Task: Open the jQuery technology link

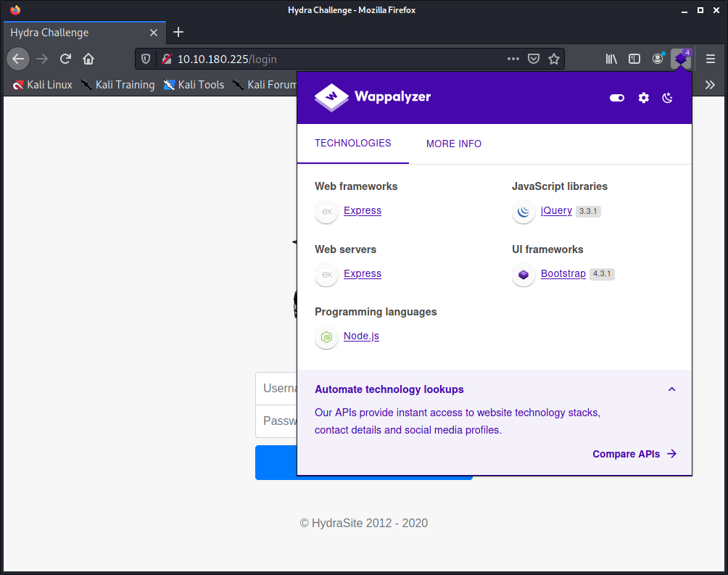Action: tap(556, 210)
